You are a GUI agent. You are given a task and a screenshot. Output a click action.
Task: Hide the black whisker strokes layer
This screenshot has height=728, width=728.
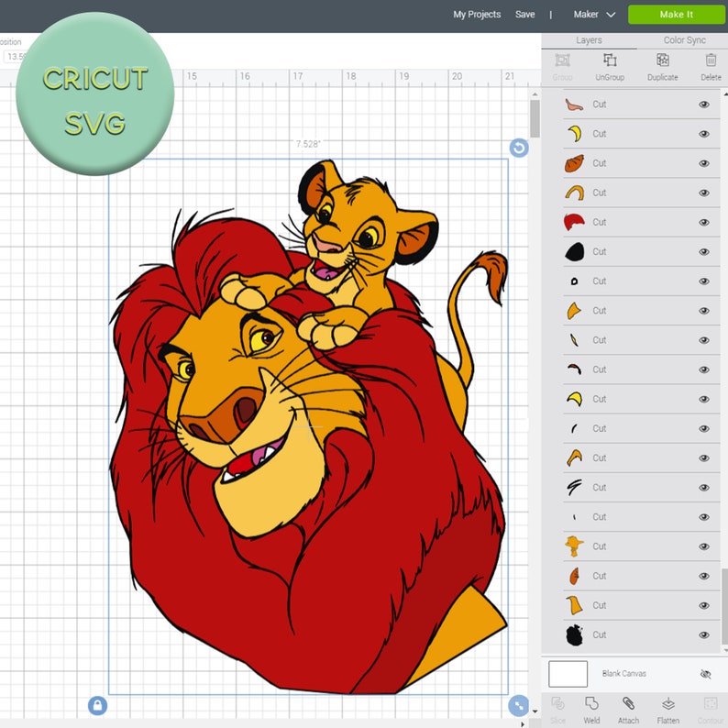click(704, 488)
